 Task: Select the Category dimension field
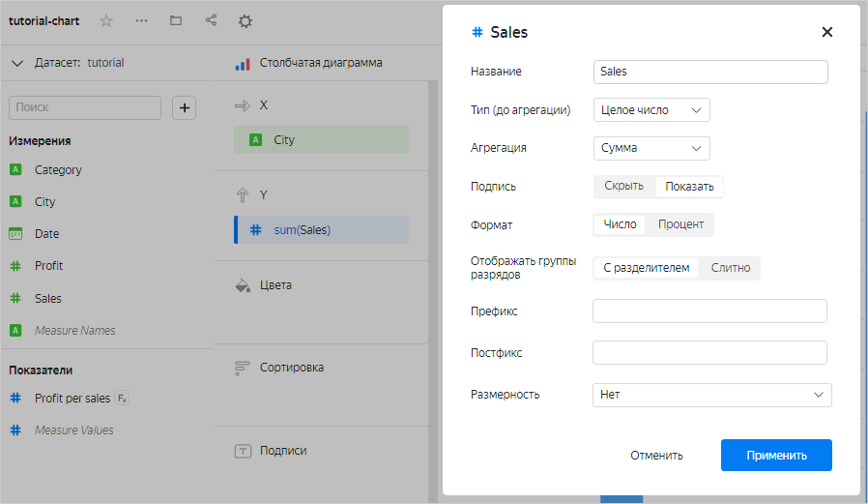58,170
